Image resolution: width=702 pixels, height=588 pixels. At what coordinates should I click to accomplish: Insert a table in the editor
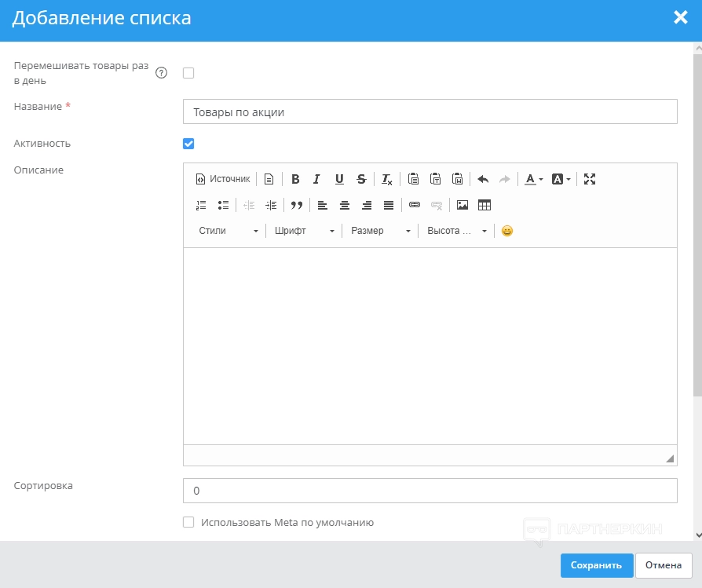coord(484,205)
